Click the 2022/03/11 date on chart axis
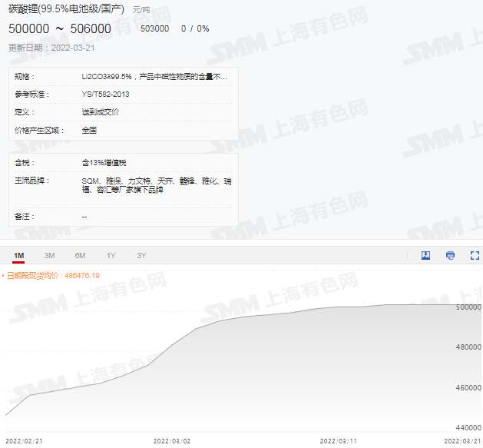The width and height of the screenshot is (483, 448). (338, 441)
